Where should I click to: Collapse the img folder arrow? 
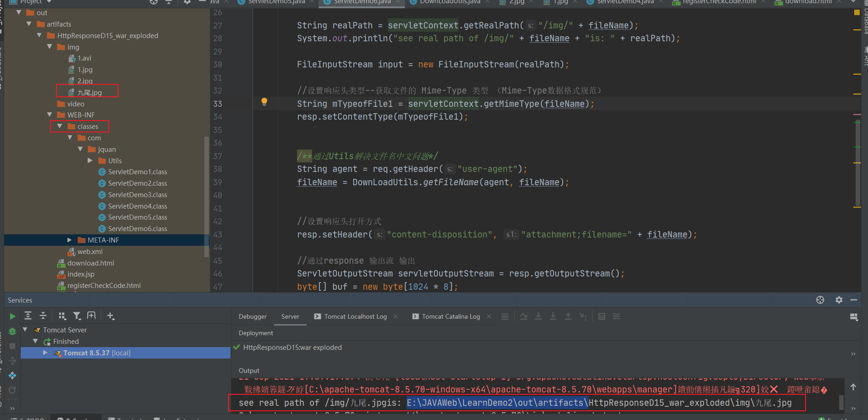(x=50, y=47)
